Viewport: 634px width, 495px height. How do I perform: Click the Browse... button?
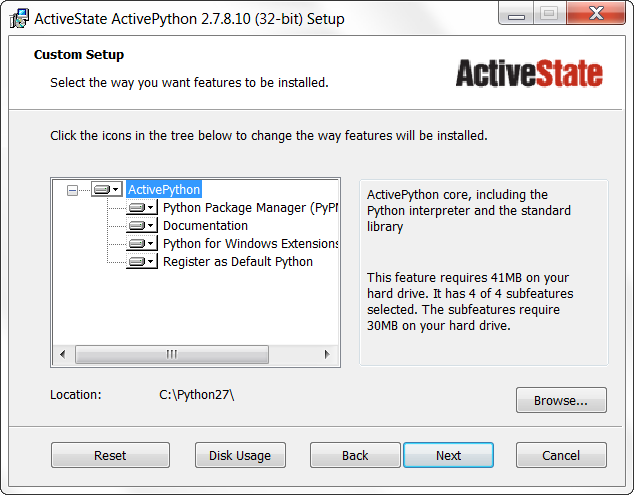click(561, 401)
